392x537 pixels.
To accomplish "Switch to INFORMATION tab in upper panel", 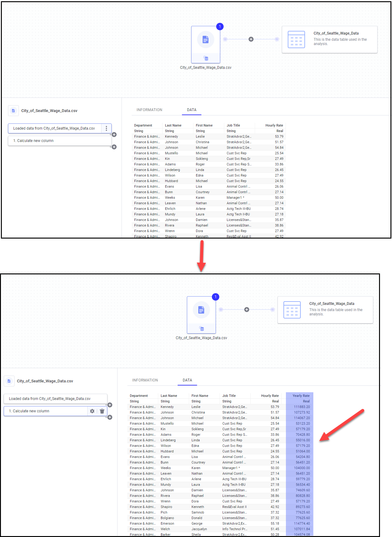I will pos(149,110).
